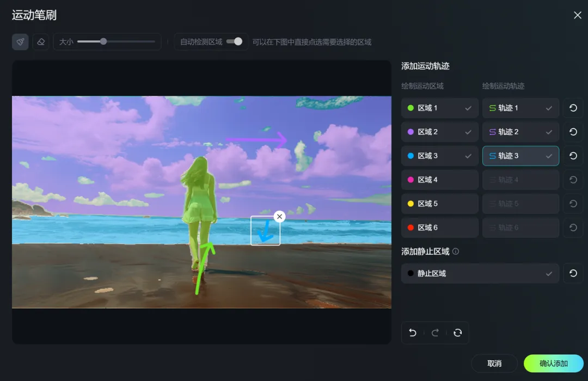This screenshot has width=588, height=381.
Task: Click the checkmark on 轨迹 2
Action: tap(549, 132)
